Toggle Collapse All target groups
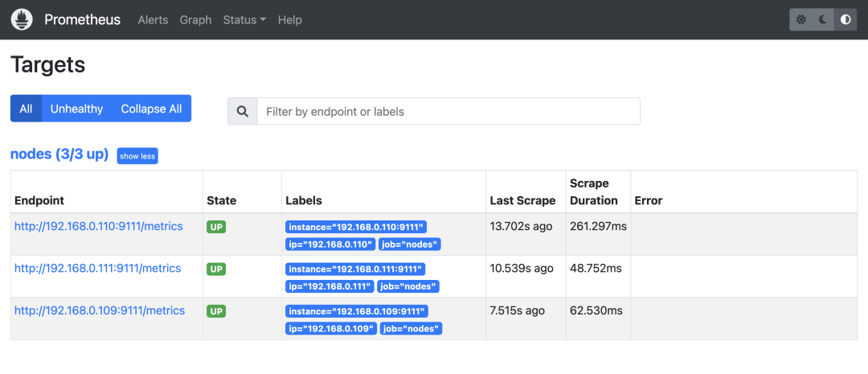This screenshot has height=374, width=868. pyautogui.click(x=151, y=109)
